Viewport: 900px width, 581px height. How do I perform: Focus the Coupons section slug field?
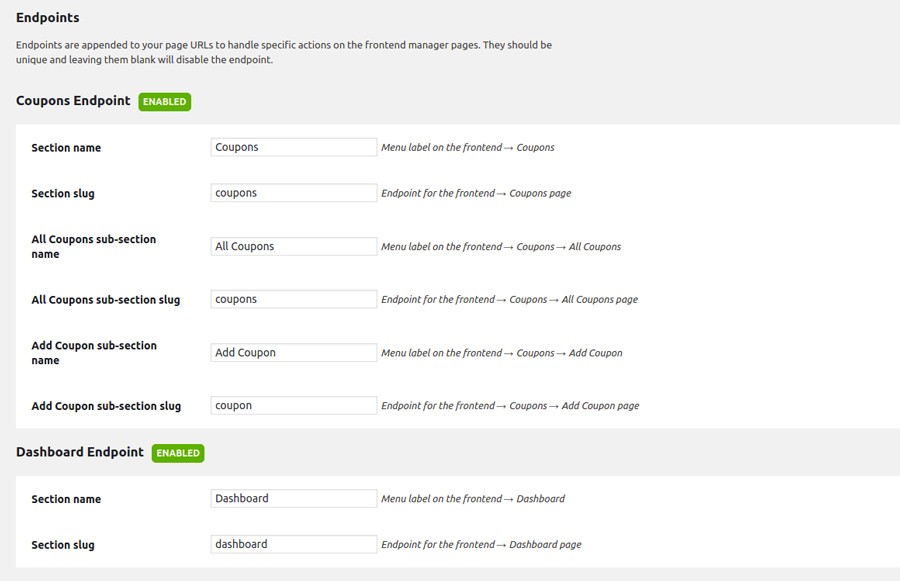(293, 193)
